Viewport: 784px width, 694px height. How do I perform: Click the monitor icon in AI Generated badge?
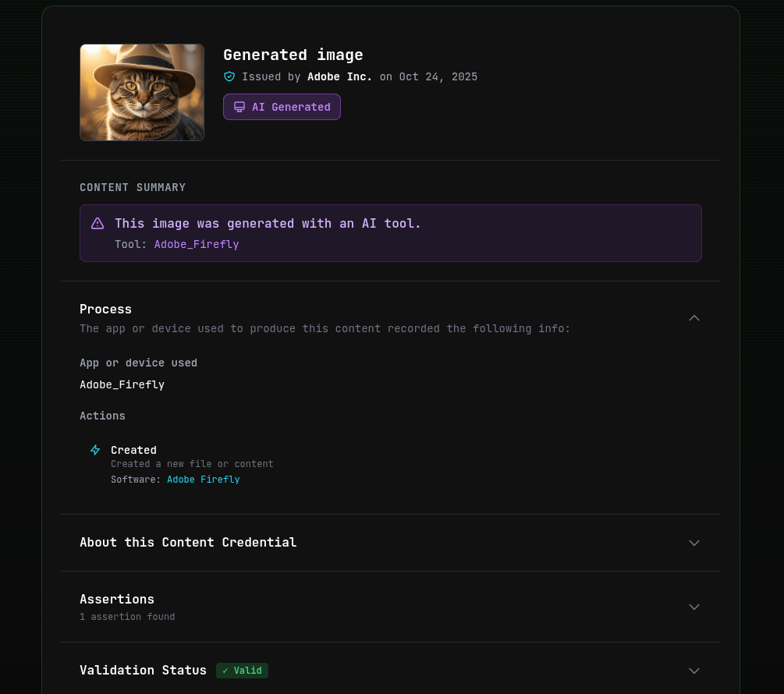tap(239, 107)
